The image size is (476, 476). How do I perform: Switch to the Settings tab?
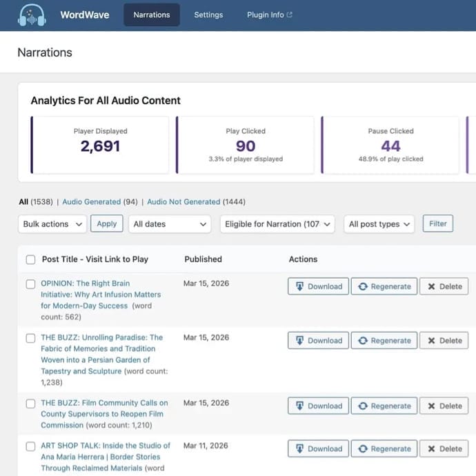coord(208,15)
